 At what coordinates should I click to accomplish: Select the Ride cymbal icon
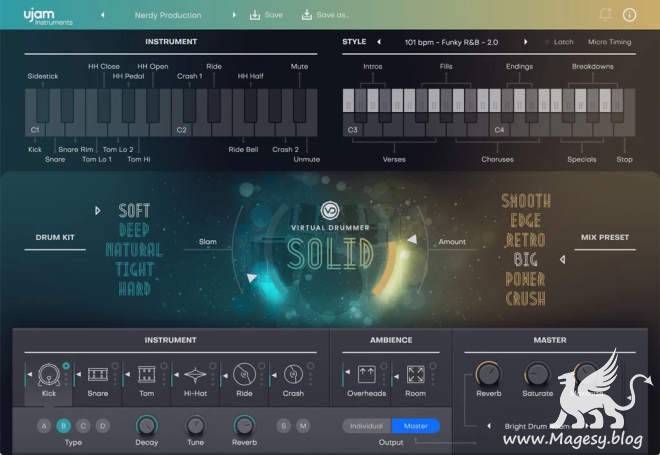pyautogui.click(x=244, y=375)
